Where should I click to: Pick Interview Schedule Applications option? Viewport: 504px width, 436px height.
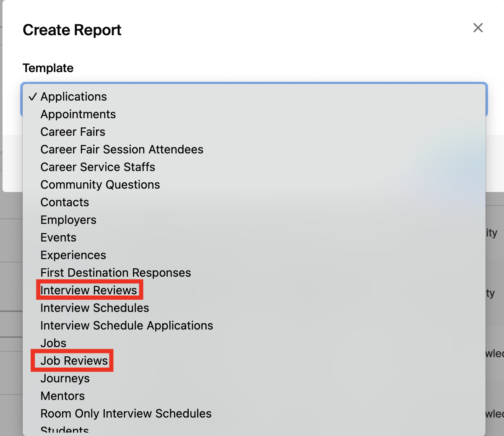[x=254, y=325]
